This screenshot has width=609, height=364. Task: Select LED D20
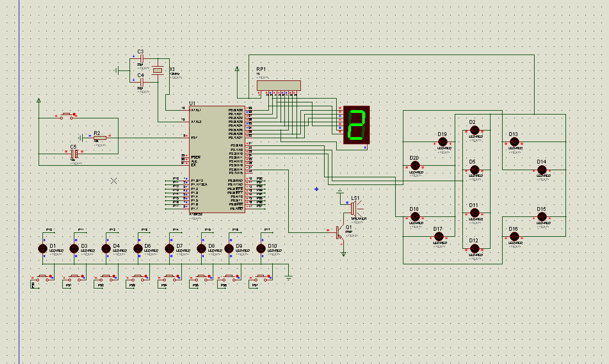pos(415,166)
